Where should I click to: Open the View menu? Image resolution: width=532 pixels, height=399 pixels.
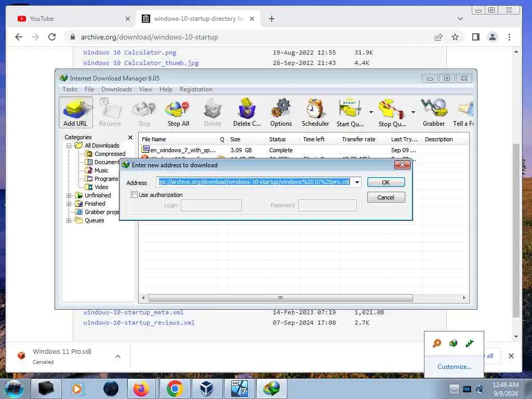tap(145, 89)
